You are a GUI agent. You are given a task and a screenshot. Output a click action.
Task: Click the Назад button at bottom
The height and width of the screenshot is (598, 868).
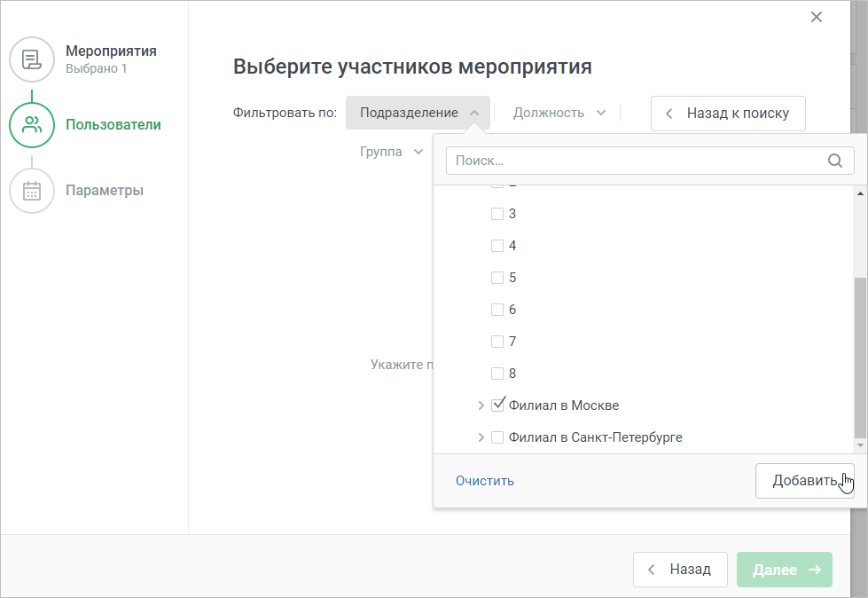(x=680, y=570)
